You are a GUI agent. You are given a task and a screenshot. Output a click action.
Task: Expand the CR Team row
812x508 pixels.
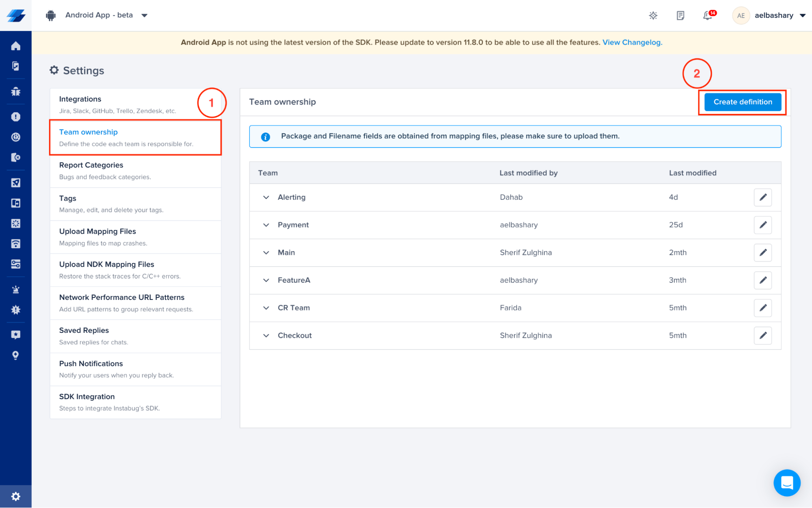[266, 308]
